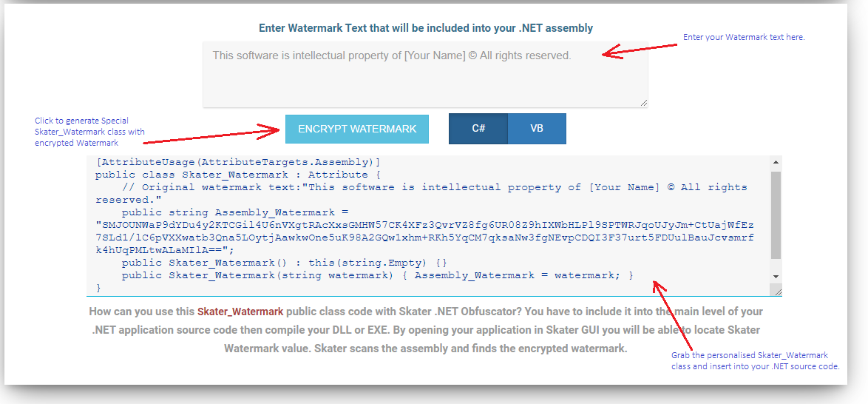The height and width of the screenshot is (404, 868).
Task: Click the code box vertical scrollbar thumb
Action: 776,215
